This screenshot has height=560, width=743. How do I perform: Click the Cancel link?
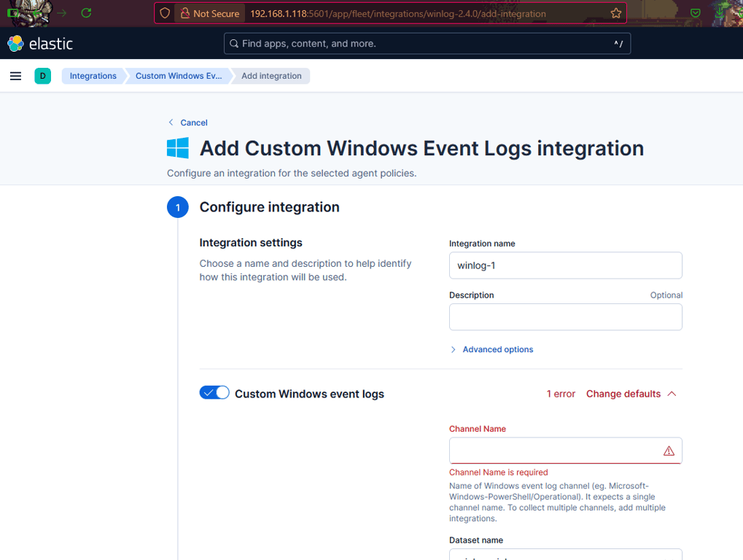pos(194,122)
